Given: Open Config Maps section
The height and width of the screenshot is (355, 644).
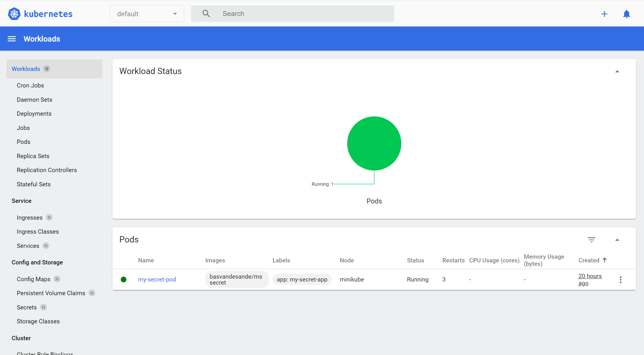Looking at the screenshot, I should [x=33, y=279].
